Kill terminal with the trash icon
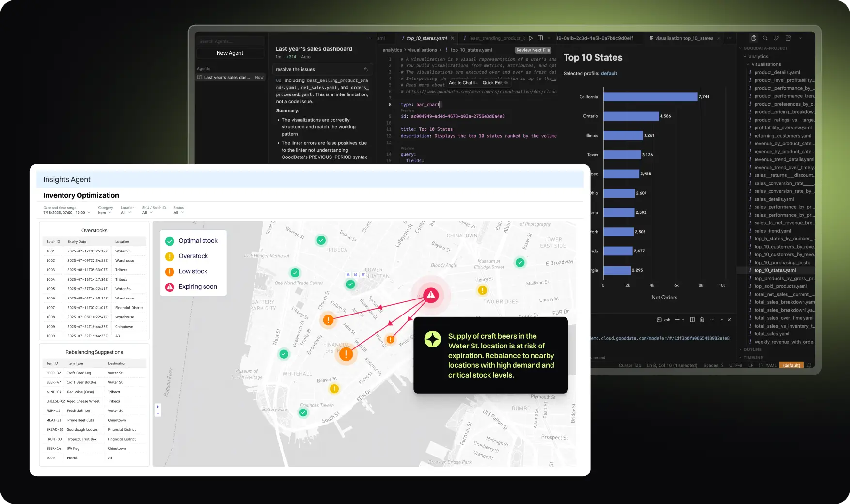This screenshot has height=504, width=850. [x=702, y=320]
